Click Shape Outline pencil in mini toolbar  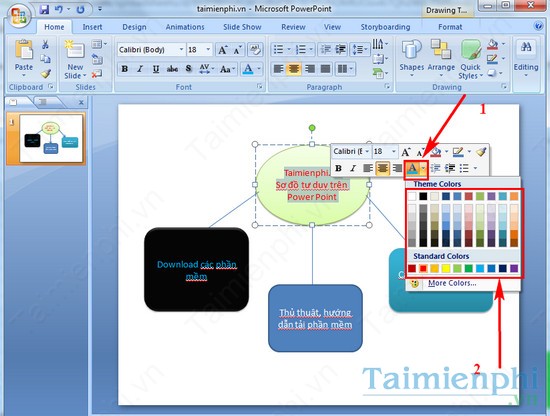click(458, 152)
